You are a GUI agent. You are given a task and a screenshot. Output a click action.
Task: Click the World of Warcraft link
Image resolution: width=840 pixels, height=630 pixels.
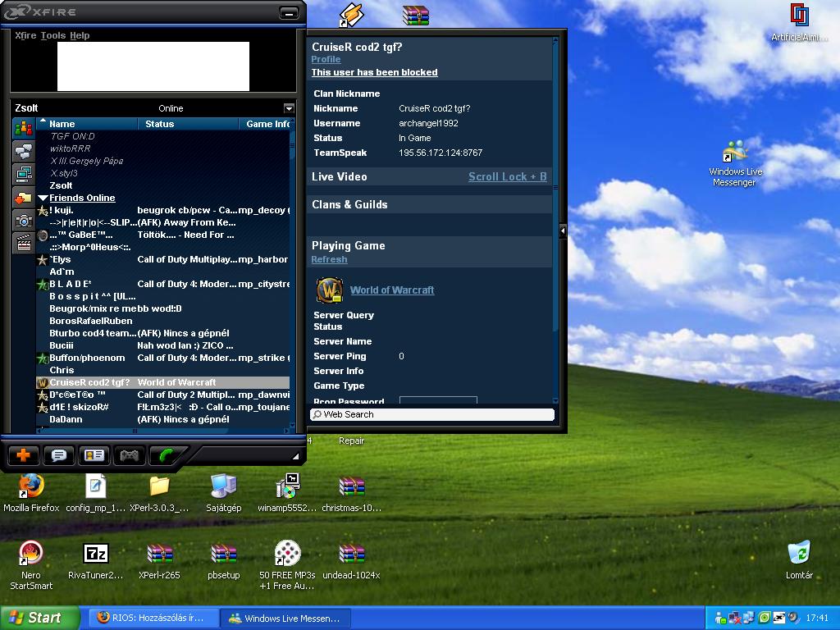tap(392, 290)
